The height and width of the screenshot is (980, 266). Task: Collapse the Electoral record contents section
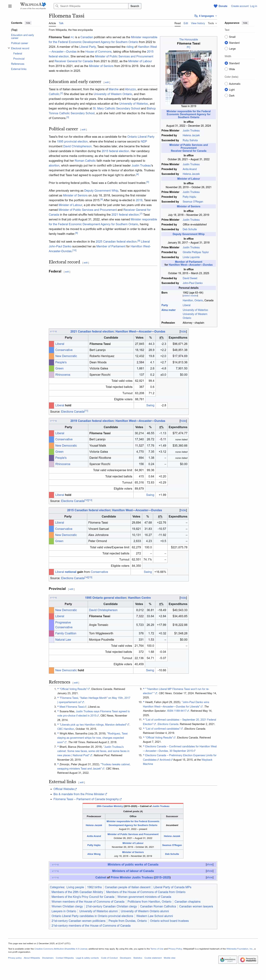point(9,48)
